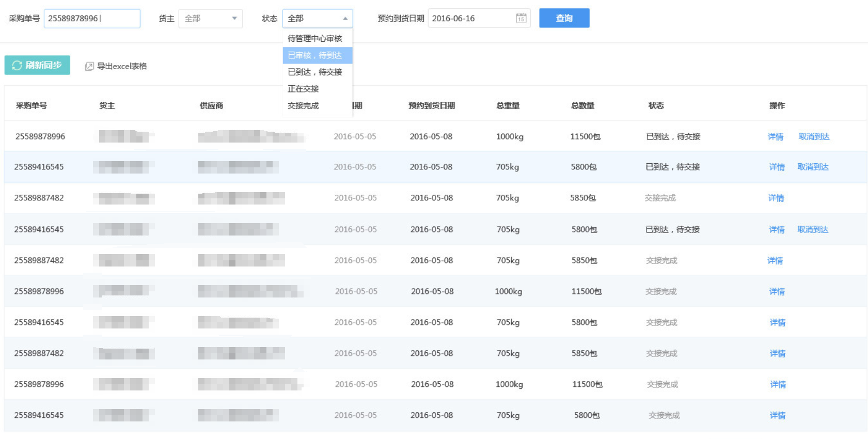This screenshot has width=868, height=439.
Task: Click the calendar icon in date field
Action: [x=521, y=19]
